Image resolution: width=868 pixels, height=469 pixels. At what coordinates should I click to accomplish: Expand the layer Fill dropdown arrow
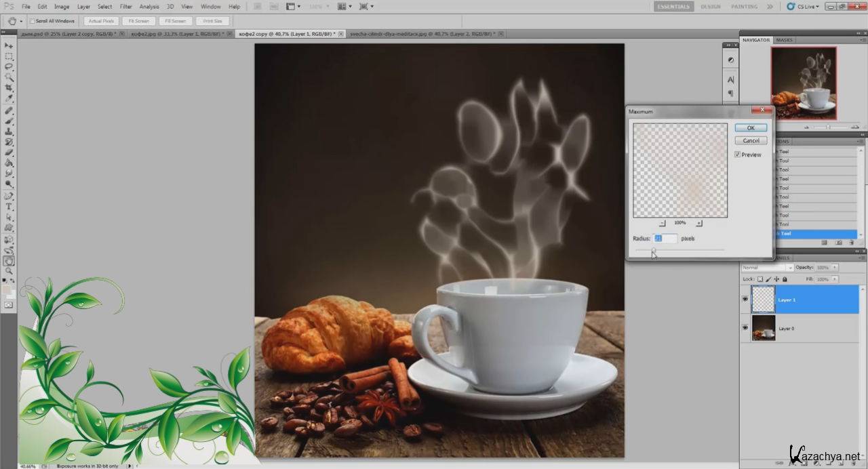click(834, 279)
